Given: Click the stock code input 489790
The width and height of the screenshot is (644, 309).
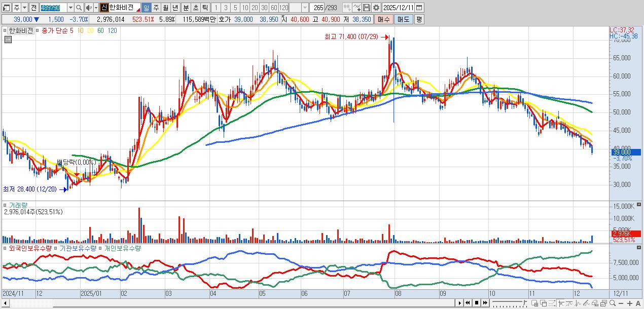Looking at the screenshot, I should 53,8.
